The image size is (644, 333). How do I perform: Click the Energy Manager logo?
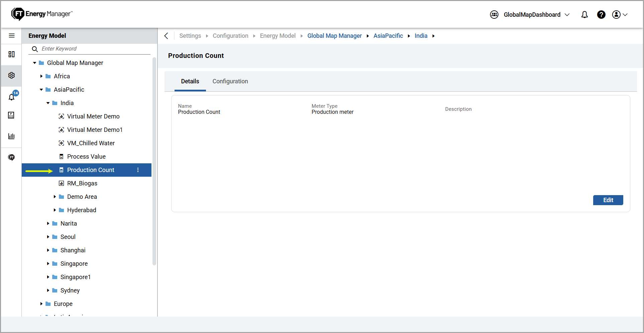(42, 14)
